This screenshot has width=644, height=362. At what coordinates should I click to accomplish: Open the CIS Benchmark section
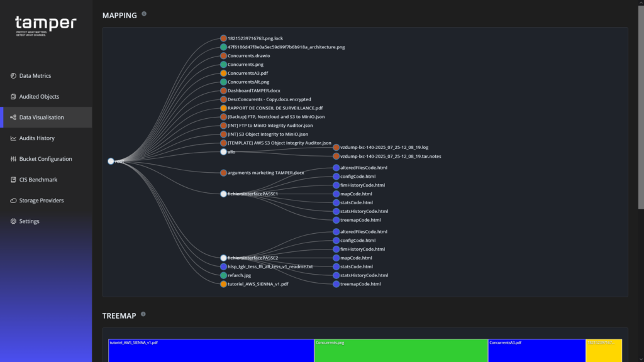coord(13,179)
